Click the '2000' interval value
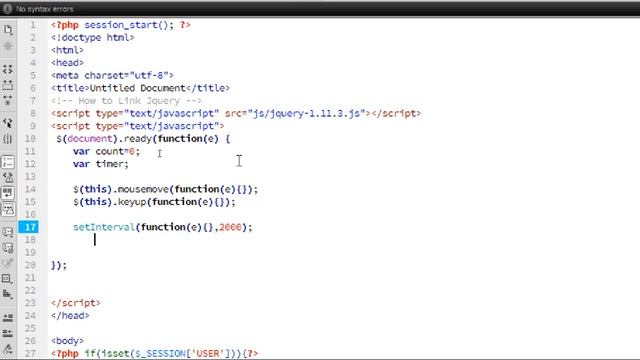Viewport: 640px width, 360px height. coord(230,227)
